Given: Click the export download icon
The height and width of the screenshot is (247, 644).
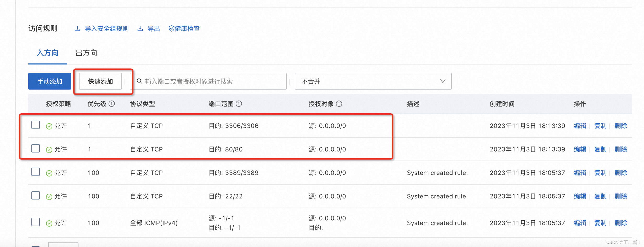Looking at the screenshot, I should [x=140, y=28].
